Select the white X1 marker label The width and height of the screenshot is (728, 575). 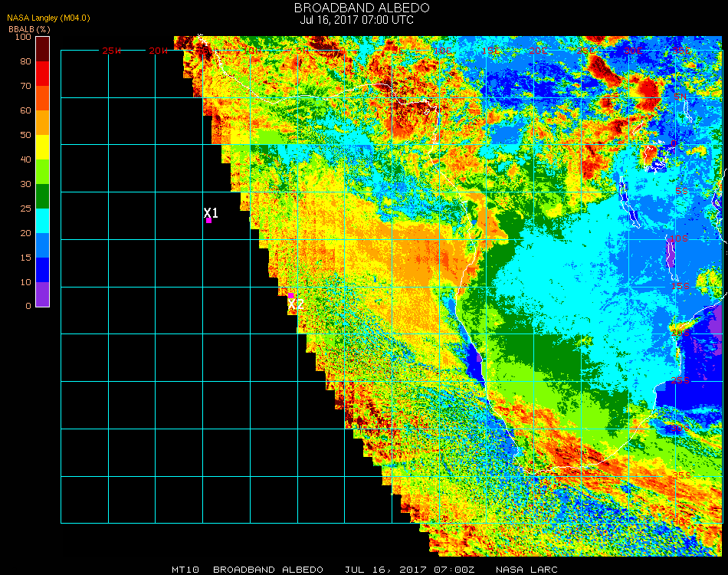pyautogui.click(x=211, y=212)
